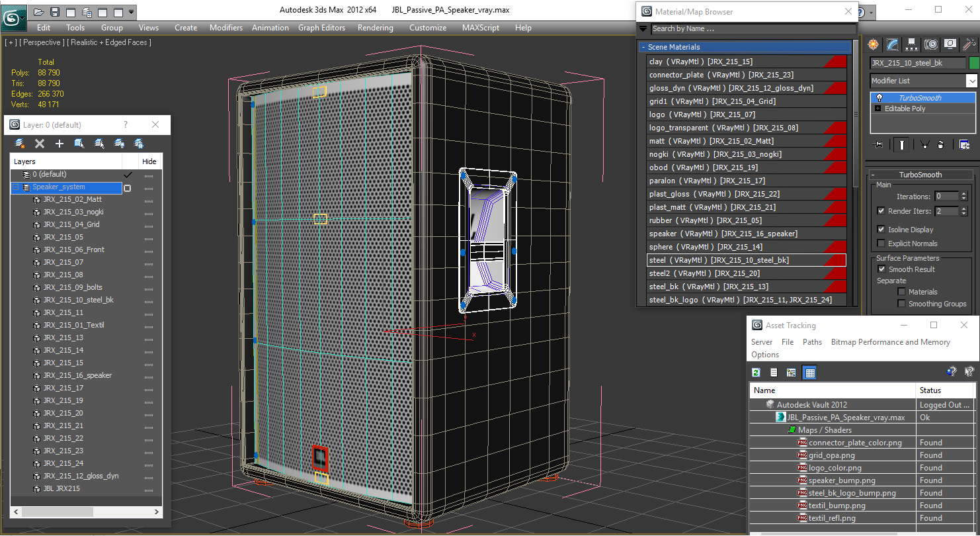Open the Graph Editors menu
980x536 pixels.
pyautogui.click(x=321, y=28)
